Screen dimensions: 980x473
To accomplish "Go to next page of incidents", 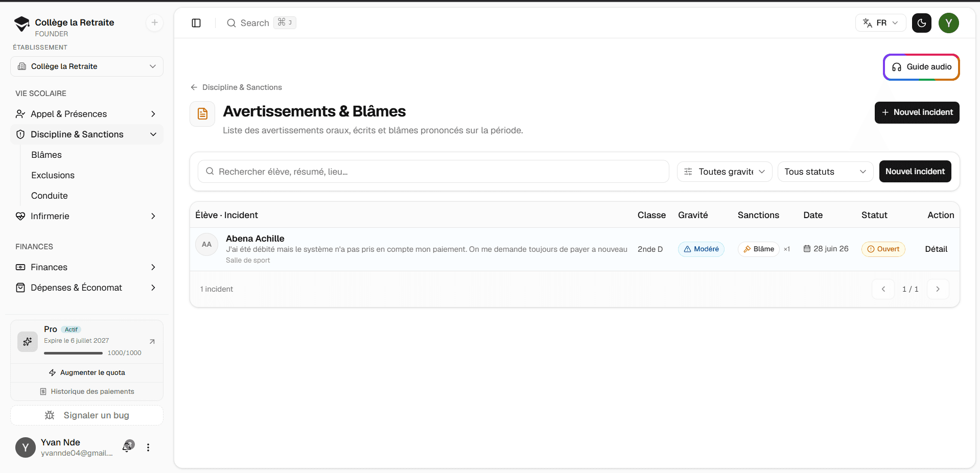I will [938, 289].
